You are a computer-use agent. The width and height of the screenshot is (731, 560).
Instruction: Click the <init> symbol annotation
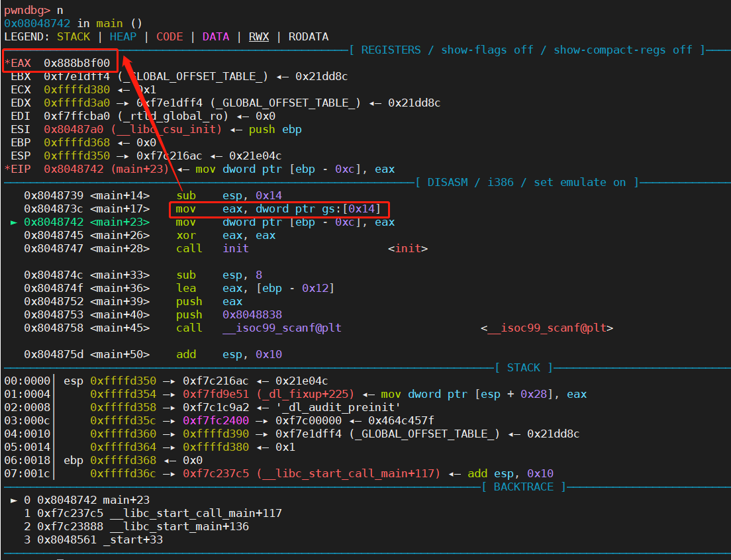click(408, 249)
